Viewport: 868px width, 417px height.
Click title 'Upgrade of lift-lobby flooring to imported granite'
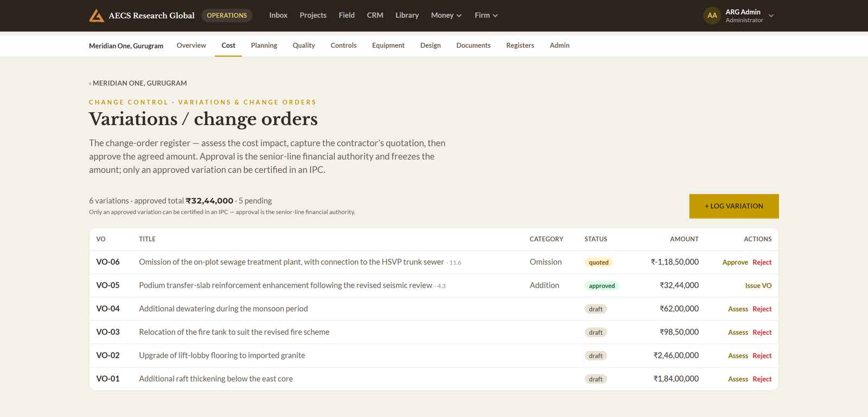pos(222,355)
